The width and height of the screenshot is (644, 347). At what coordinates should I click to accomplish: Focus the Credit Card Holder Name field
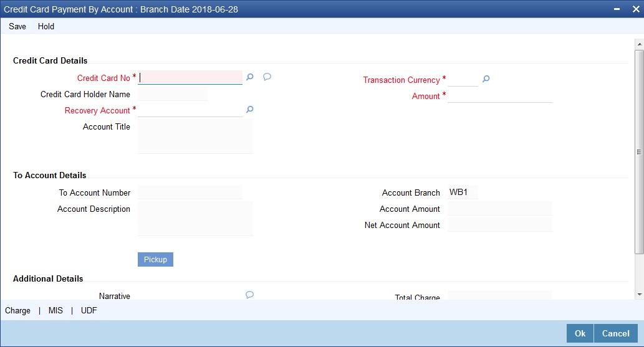click(173, 94)
